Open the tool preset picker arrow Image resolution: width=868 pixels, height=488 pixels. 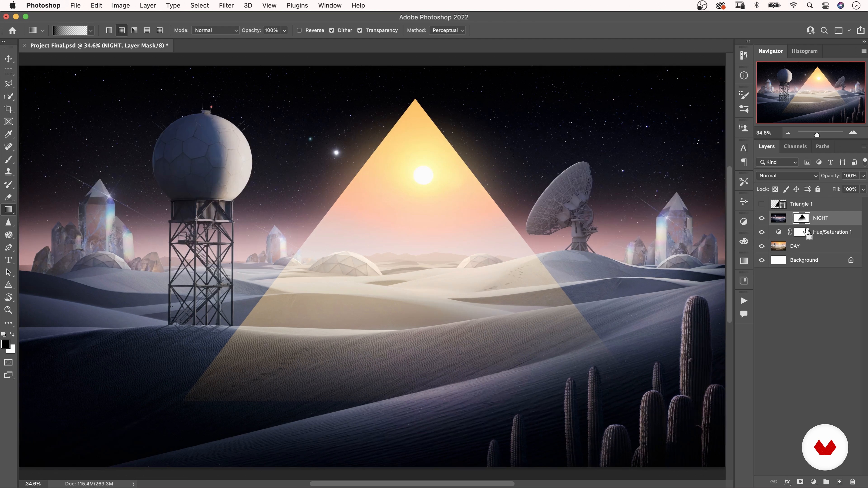pyautogui.click(x=43, y=31)
